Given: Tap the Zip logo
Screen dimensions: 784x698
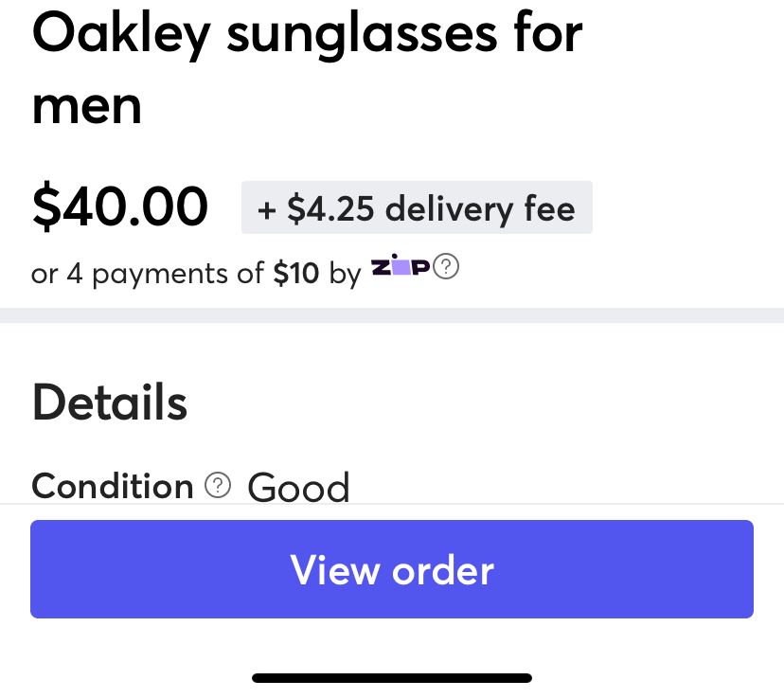Looking at the screenshot, I should coord(401,269).
